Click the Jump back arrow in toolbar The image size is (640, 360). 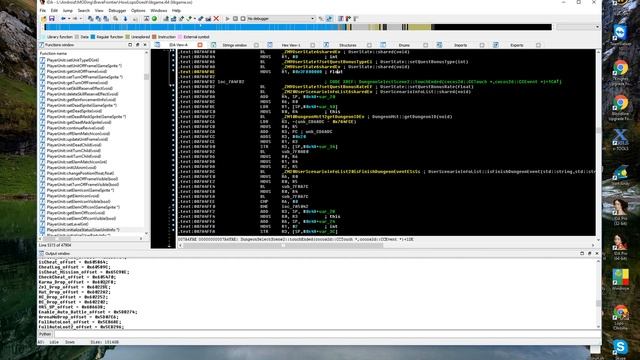pyautogui.click(x=63, y=19)
